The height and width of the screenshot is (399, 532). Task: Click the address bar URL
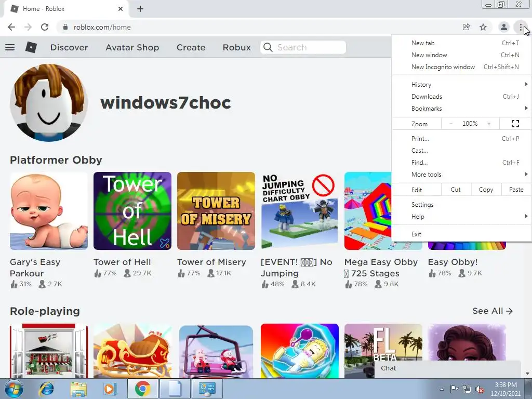[x=102, y=27]
